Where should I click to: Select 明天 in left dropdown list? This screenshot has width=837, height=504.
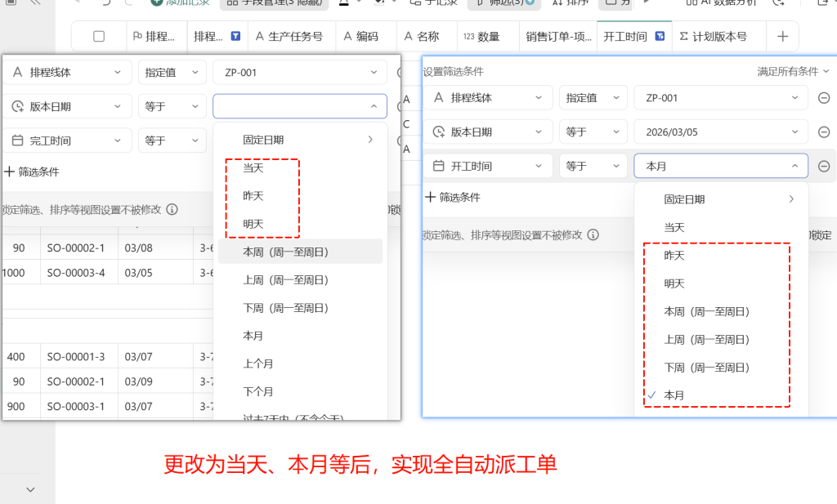click(301, 224)
